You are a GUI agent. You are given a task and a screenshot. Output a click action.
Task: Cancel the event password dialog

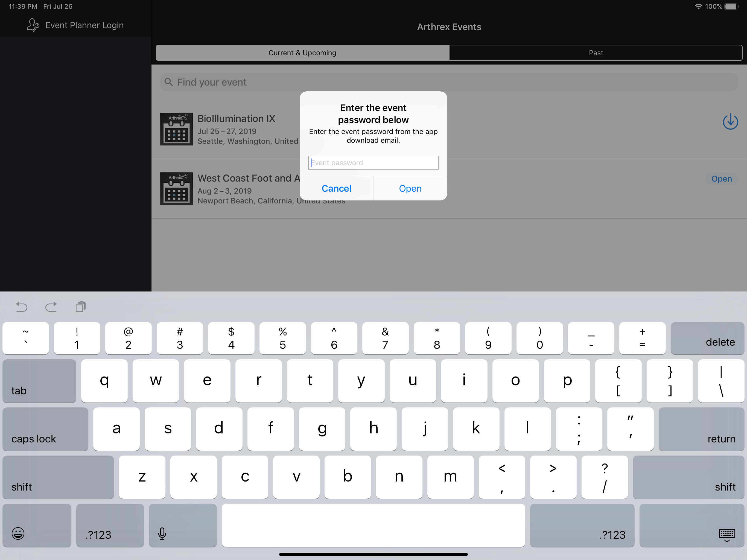[336, 188]
